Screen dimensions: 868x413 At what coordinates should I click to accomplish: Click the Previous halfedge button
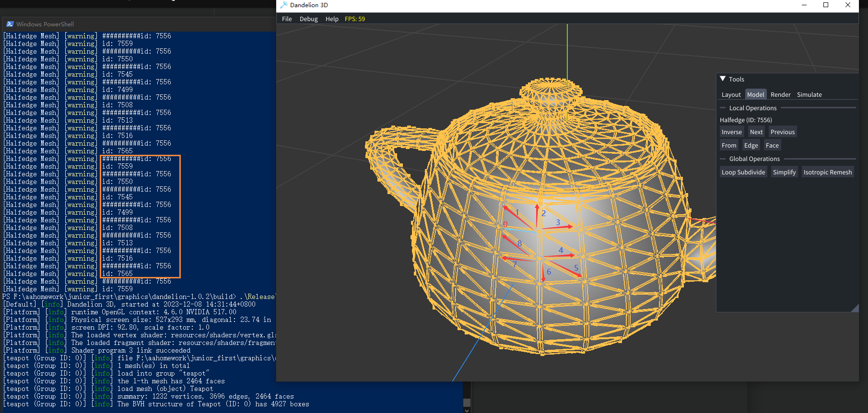(x=782, y=132)
